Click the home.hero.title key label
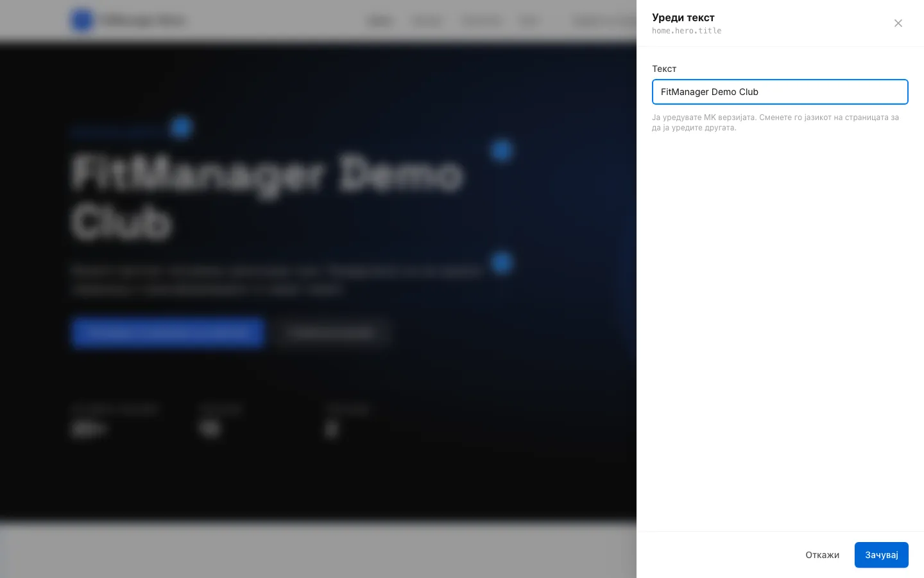This screenshot has height=578, width=924. click(687, 31)
